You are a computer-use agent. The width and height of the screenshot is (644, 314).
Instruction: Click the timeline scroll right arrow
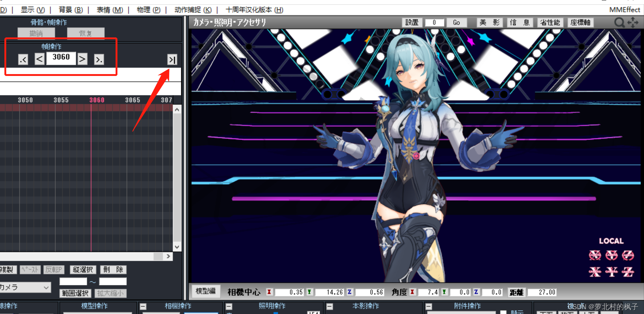pos(168,256)
